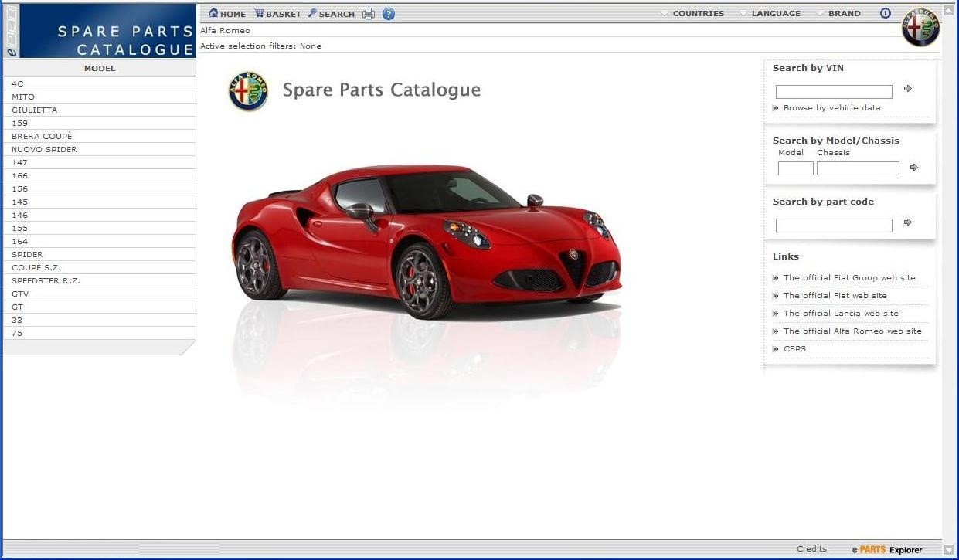
Task: Click the e-PARTS Explorer footer logo
Action: 887,550
